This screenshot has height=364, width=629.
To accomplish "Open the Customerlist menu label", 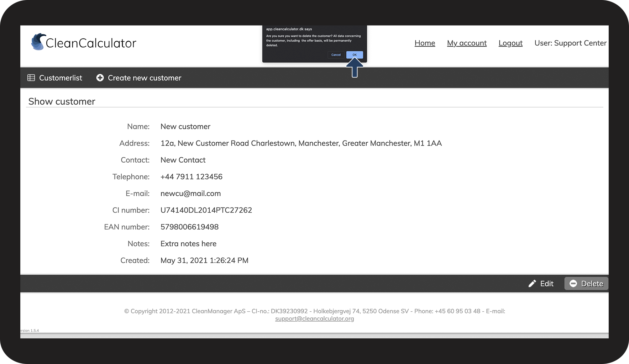I will (61, 78).
